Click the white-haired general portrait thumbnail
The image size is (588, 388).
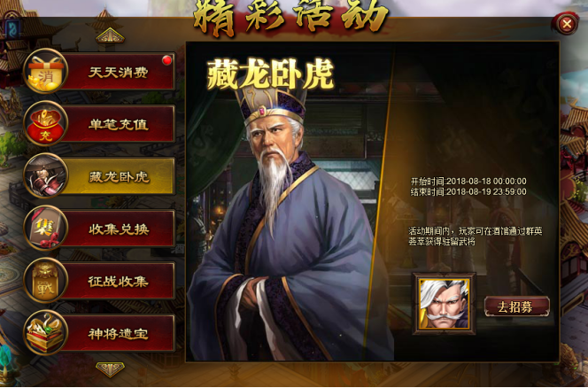coord(445,304)
